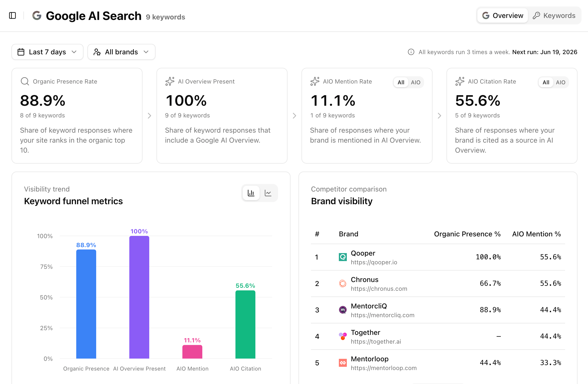This screenshot has height=384, width=588.
Task: Select AIO in AIO Mention Rate toggle
Action: 416,82
